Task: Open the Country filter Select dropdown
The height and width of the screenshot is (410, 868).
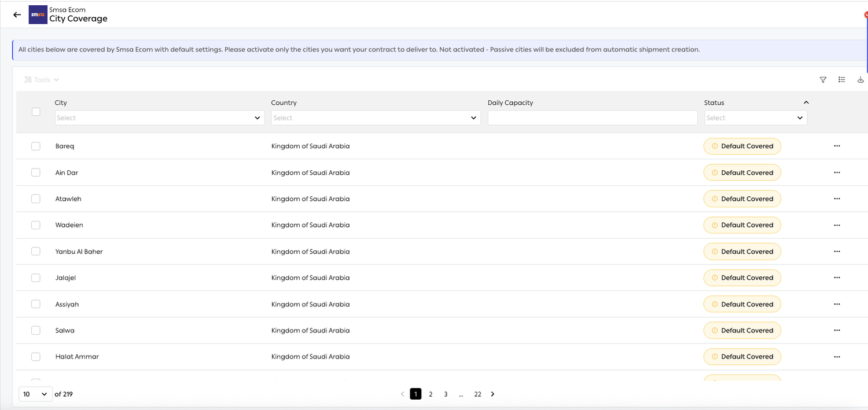Action: [x=376, y=118]
